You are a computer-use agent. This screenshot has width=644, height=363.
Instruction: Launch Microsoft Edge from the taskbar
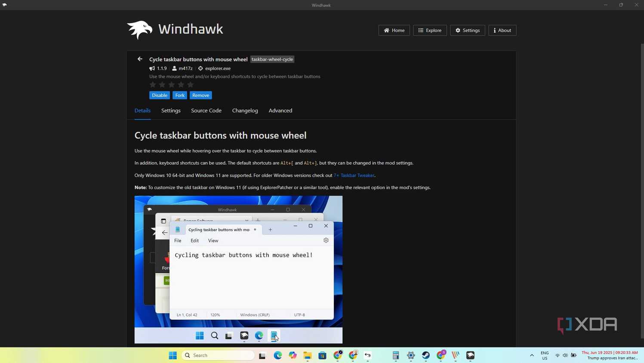tap(277, 355)
